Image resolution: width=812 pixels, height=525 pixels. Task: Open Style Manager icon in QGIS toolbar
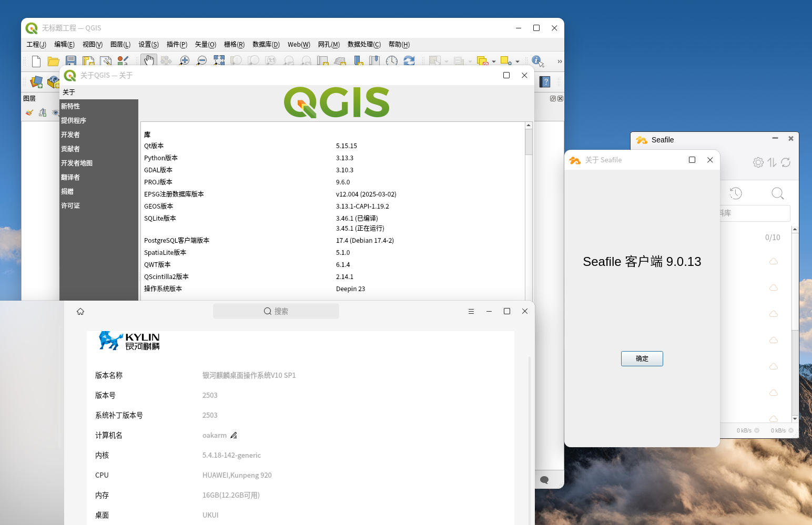[123, 61]
